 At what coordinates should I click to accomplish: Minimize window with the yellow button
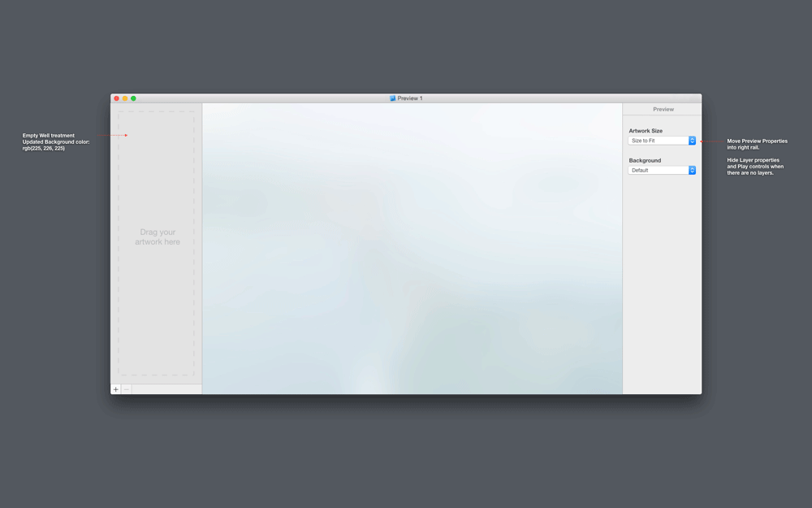(x=125, y=98)
